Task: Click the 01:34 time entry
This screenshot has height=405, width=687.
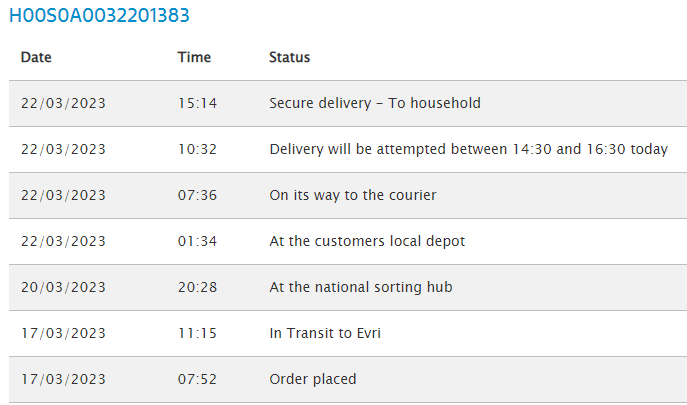Action: click(197, 241)
